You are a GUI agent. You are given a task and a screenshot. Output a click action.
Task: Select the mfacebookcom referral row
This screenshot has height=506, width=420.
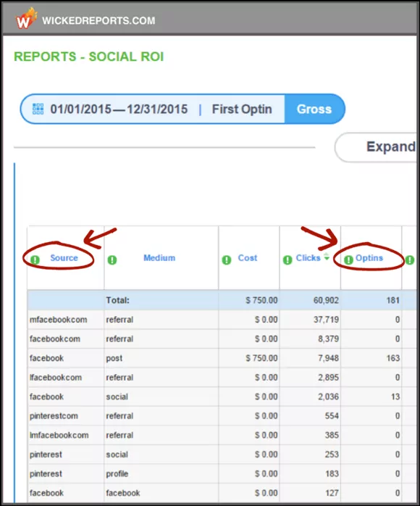click(214, 320)
